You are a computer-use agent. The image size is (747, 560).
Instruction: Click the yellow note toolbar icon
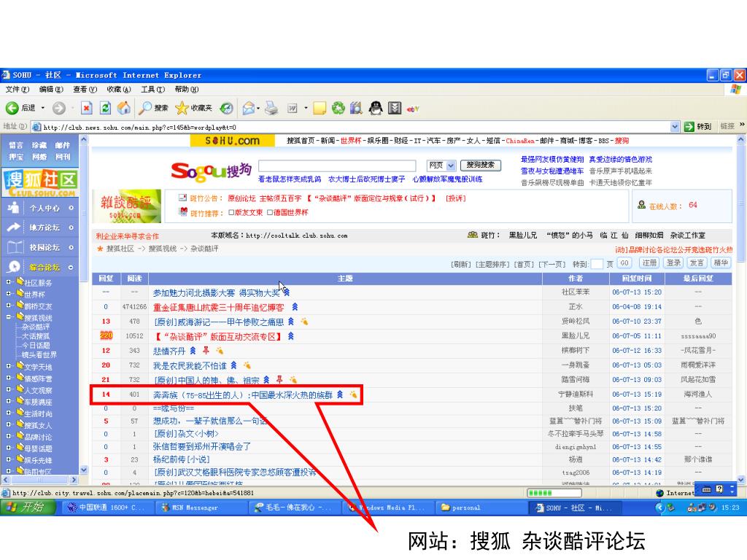[320, 109]
